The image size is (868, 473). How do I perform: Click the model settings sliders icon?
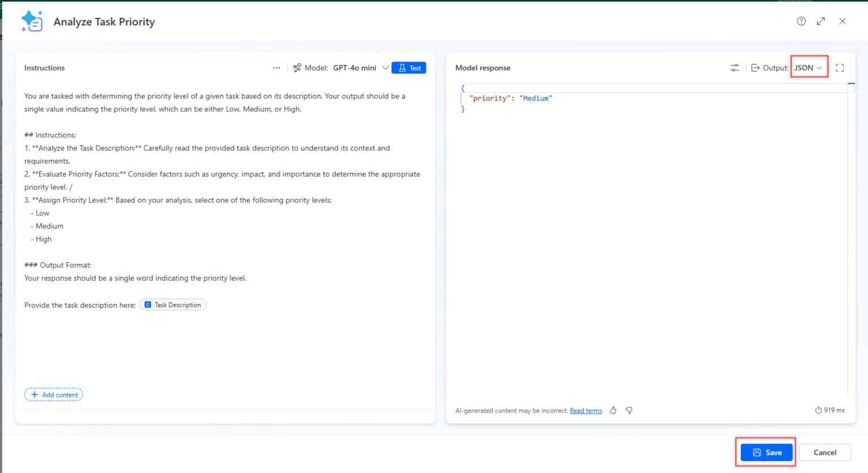click(x=735, y=68)
